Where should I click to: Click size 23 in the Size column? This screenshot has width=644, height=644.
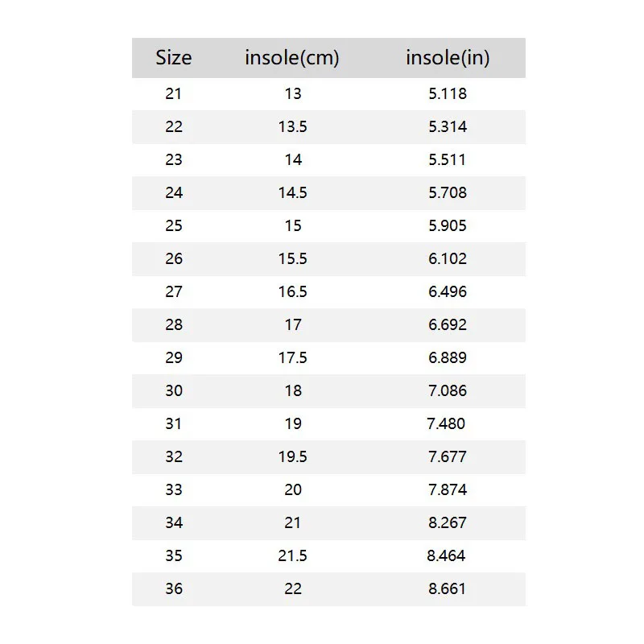pos(174,159)
